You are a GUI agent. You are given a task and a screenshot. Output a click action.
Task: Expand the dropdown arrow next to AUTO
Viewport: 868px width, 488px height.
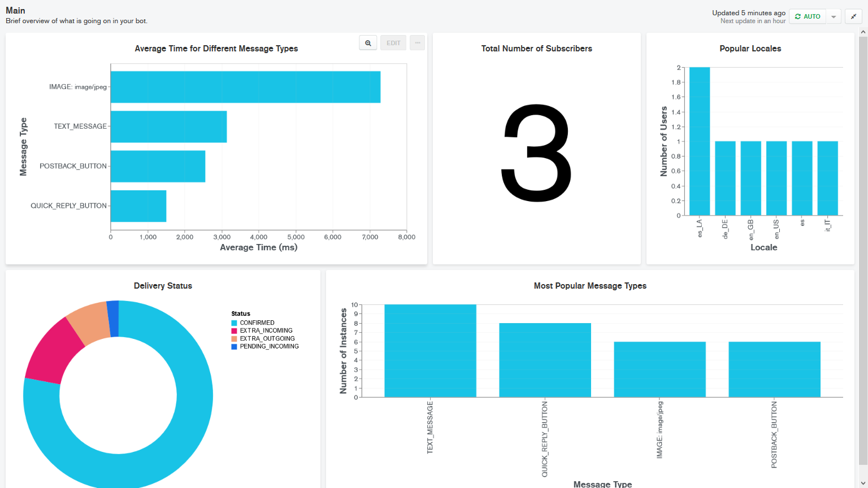(x=834, y=16)
